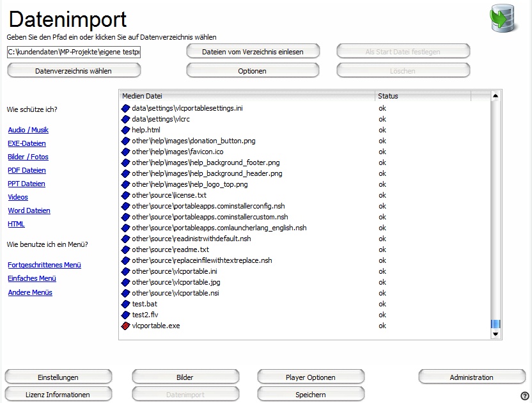Viewport: 532px width, 403px height.
Task: Go to the Einstellungen section
Action: click(x=58, y=377)
